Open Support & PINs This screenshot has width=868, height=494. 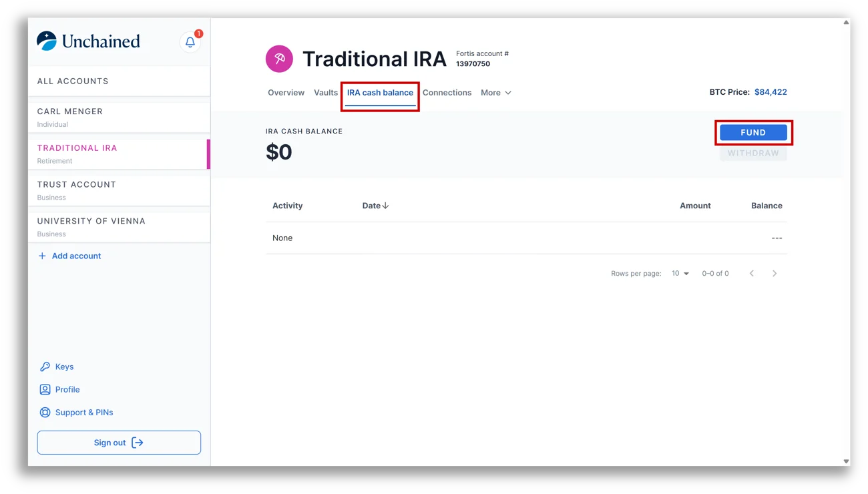point(83,413)
